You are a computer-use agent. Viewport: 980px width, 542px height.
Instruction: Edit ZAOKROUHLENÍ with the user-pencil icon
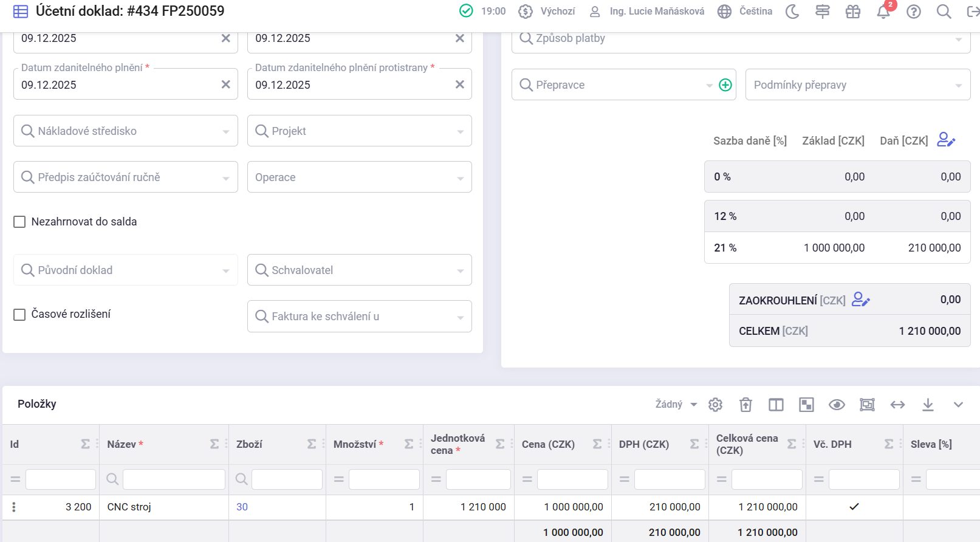point(860,300)
